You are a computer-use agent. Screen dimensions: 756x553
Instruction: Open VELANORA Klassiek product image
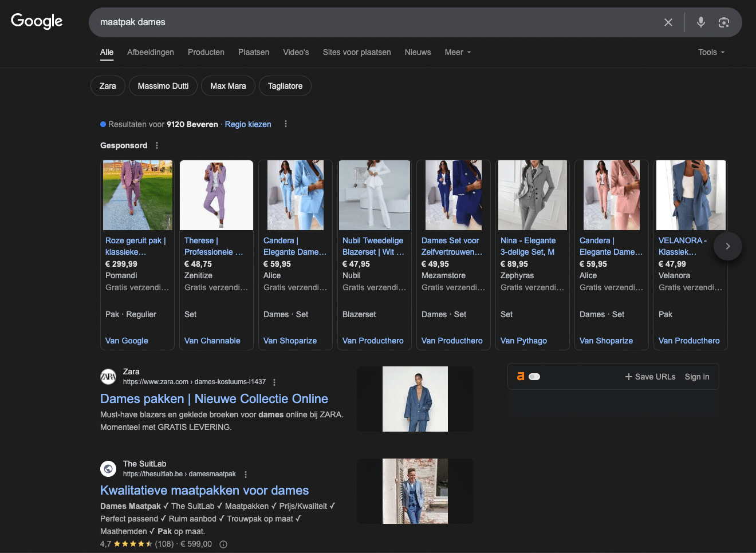click(691, 195)
